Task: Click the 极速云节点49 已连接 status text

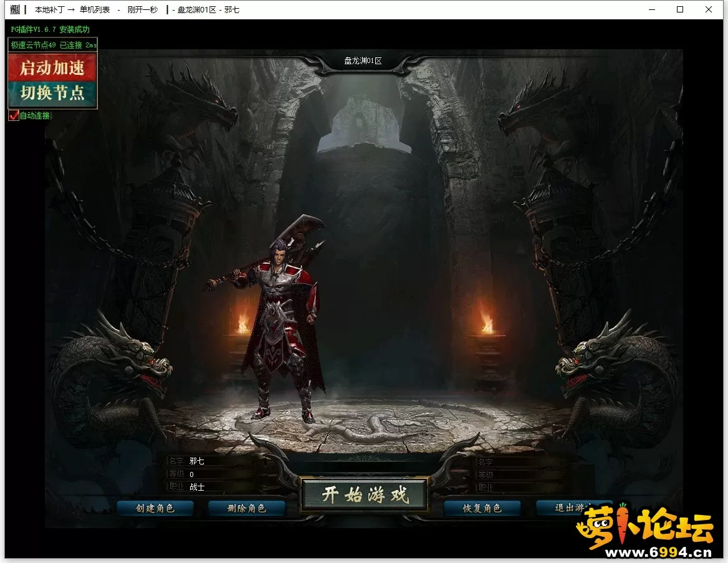Action: click(x=53, y=45)
